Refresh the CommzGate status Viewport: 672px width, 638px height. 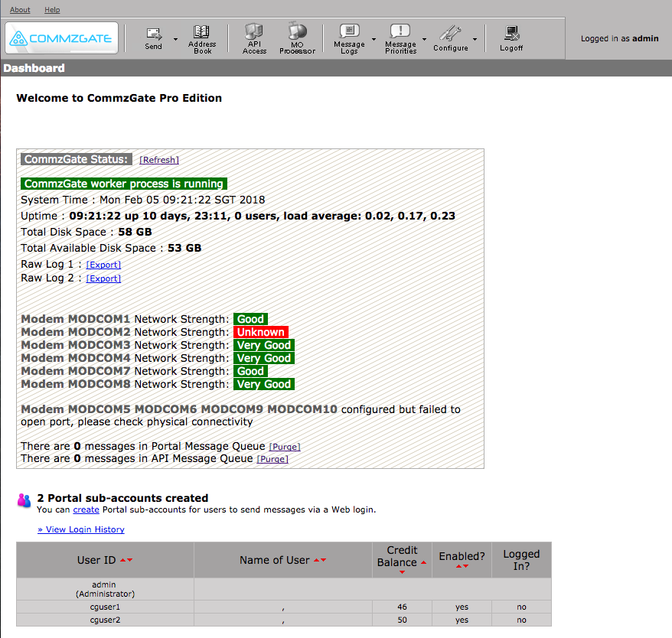coord(159,160)
